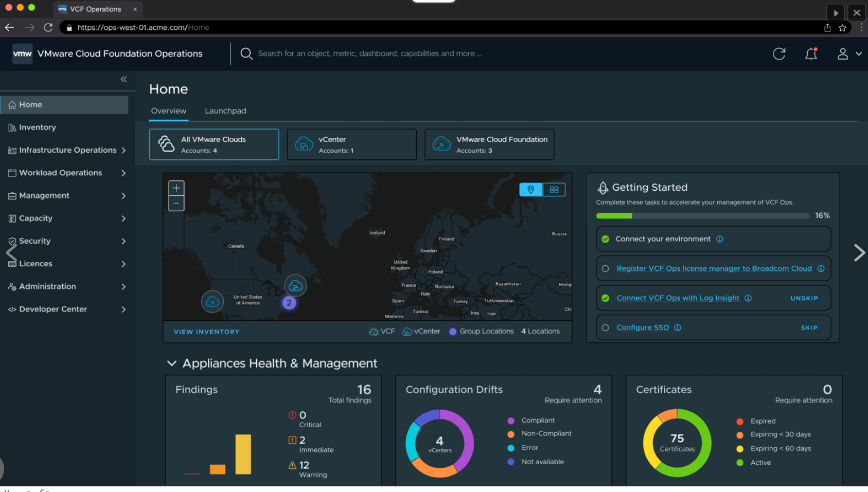The image size is (868, 492).
Task: Mark Configure SSO task as complete
Action: [x=605, y=327]
